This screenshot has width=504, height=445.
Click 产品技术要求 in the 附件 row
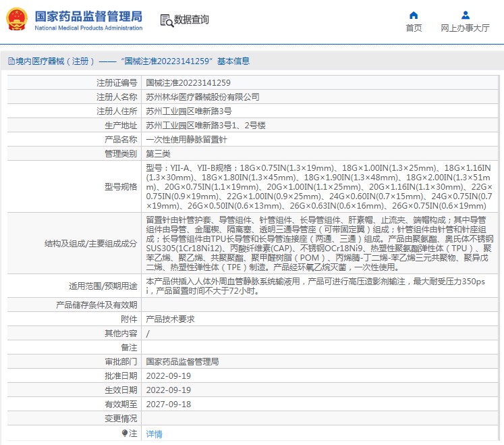click(170, 319)
